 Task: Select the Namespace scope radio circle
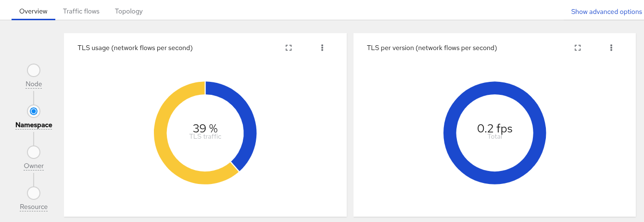coord(34,111)
